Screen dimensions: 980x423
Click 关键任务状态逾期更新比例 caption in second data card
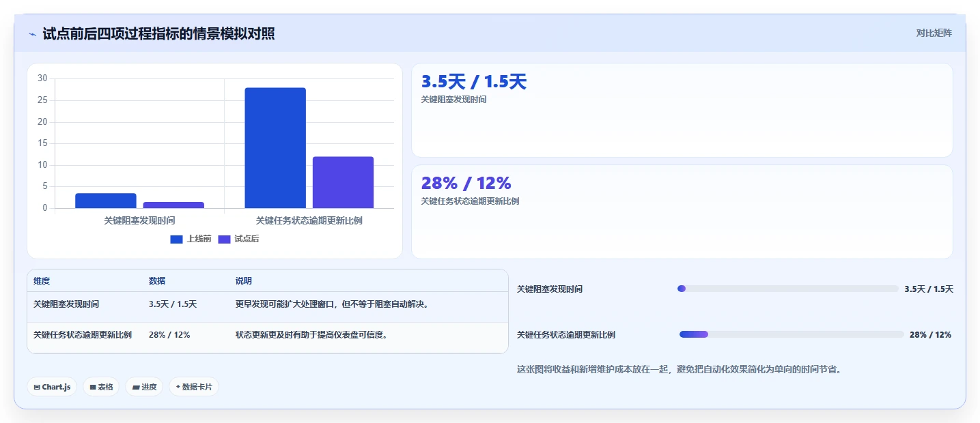[471, 201]
